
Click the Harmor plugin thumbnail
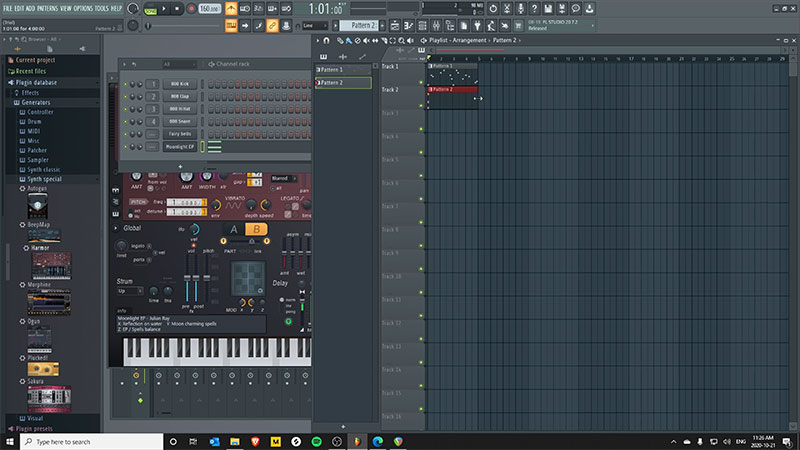(52, 266)
